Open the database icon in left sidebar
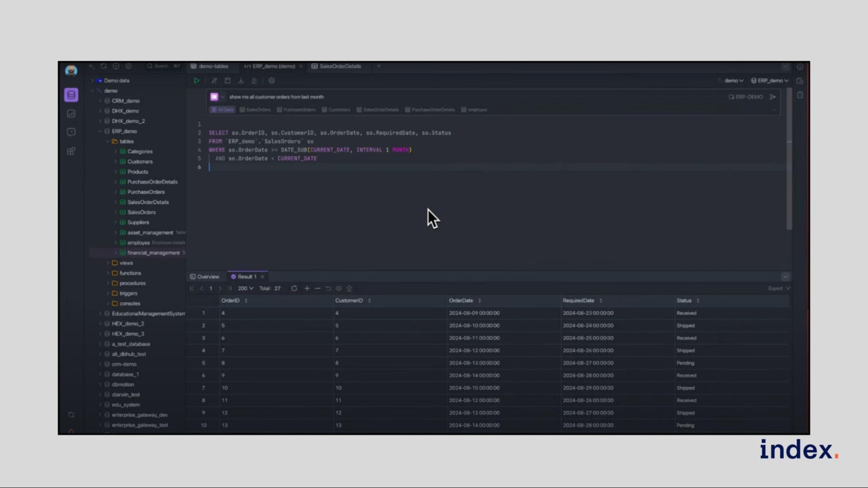The width and height of the screenshot is (868, 488). click(71, 95)
